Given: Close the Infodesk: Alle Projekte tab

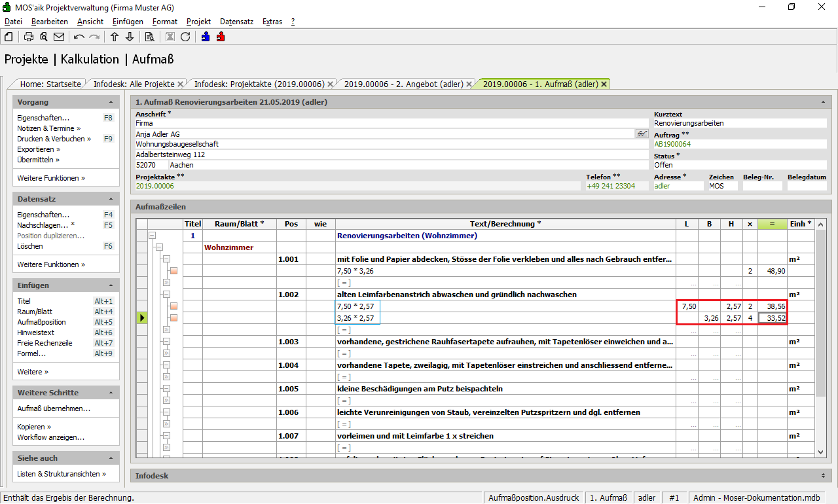Looking at the screenshot, I should click(181, 84).
